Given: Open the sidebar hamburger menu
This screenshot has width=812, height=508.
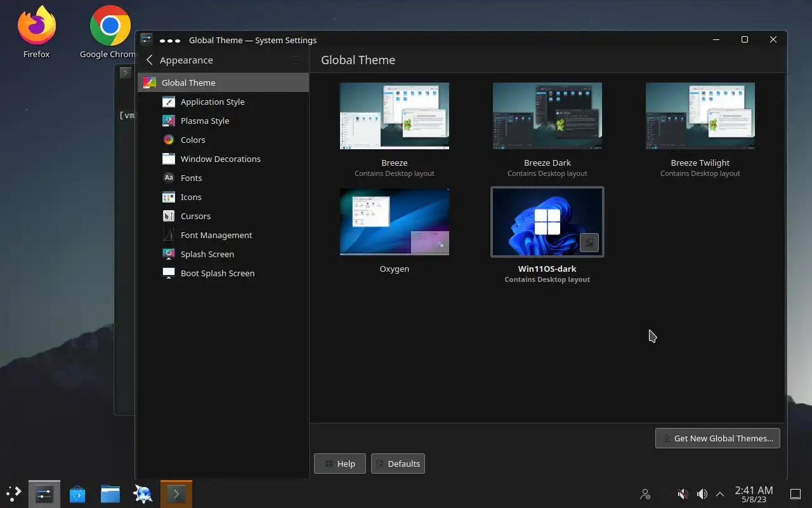Looking at the screenshot, I should pyautogui.click(x=296, y=60).
